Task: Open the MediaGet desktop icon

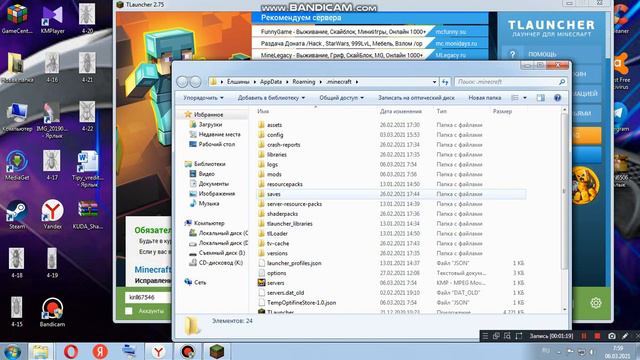Action: (17, 165)
